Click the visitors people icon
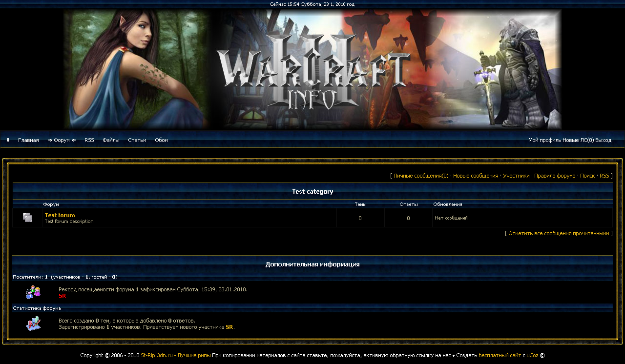Screen dimensions: 625x364 tap(33, 292)
